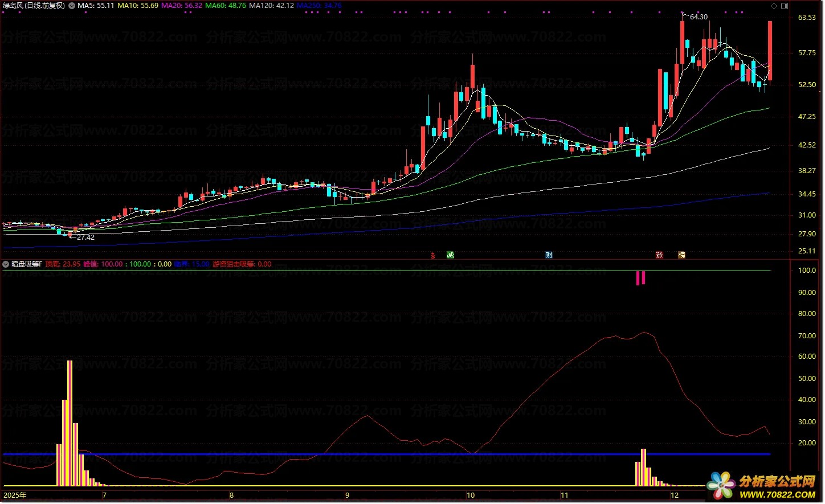The image size is (825, 504).
Task: Select the MA5 moving average label
Action: click(x=96, y=6)
